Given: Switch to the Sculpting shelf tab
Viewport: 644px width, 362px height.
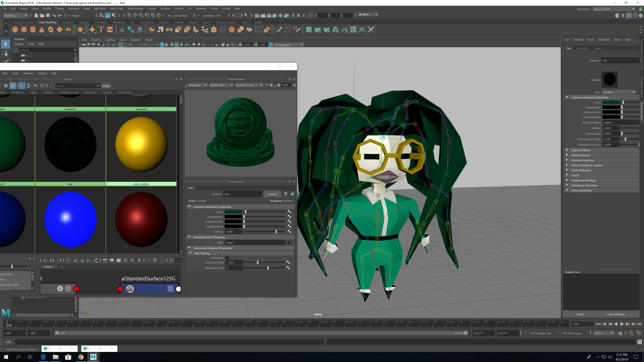Looking at the screenshot, I should 67,22.
